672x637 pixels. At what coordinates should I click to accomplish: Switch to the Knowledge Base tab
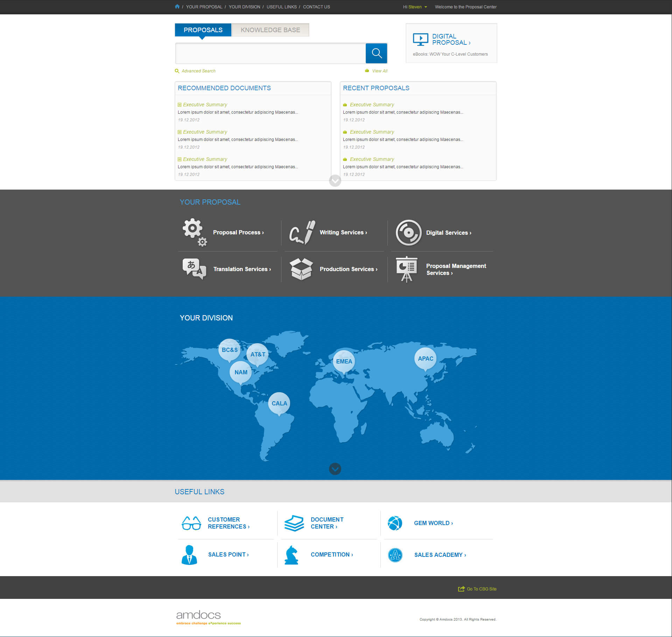click(x=270, y=30)
